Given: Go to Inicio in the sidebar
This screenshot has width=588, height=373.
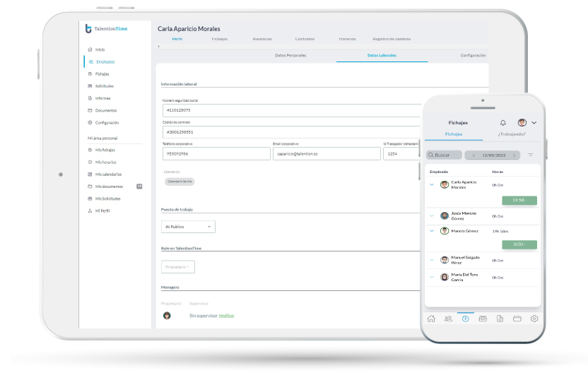Looking at the screenshot, I should [100, 49].
